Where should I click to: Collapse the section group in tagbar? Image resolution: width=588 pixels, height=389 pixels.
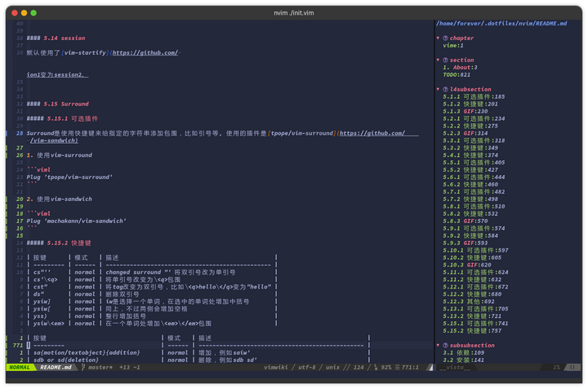438,60
